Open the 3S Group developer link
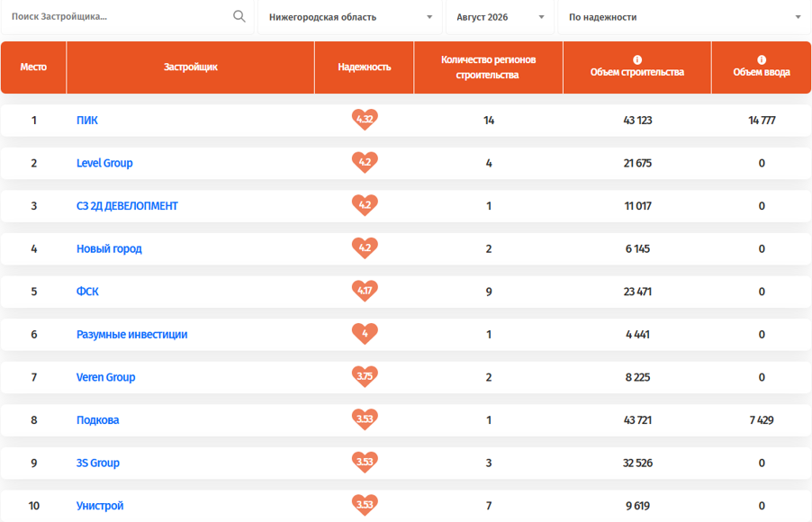The image size is (812, 522). [x=98, y=463]
